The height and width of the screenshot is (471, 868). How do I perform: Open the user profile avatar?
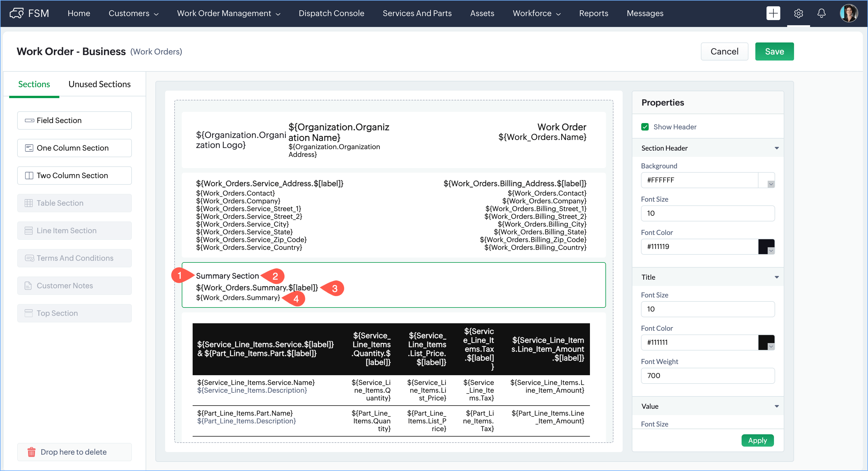pyautogui.click(x=849, y=13)
